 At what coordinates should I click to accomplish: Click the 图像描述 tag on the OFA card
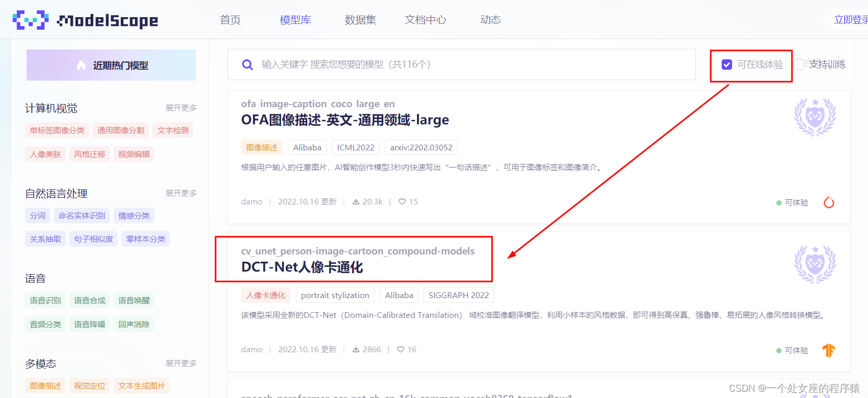pyautogui.click(x=262, y=147)
